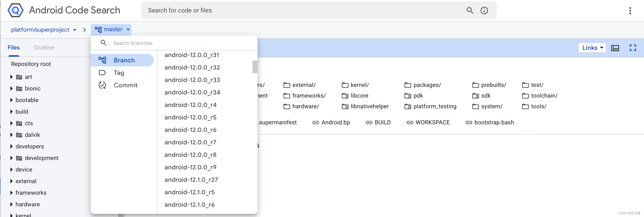Choose branch android-12.1.0_r27
This screenshot has width=644, height=217.
191,180
